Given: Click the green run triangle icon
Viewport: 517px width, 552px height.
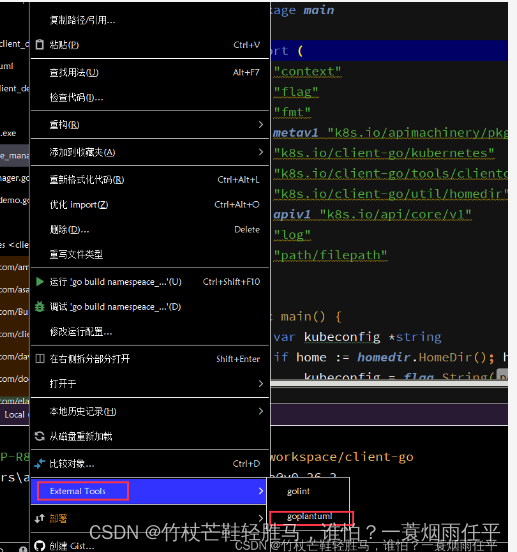Looking at the screenshot, I should coord(40,282).
